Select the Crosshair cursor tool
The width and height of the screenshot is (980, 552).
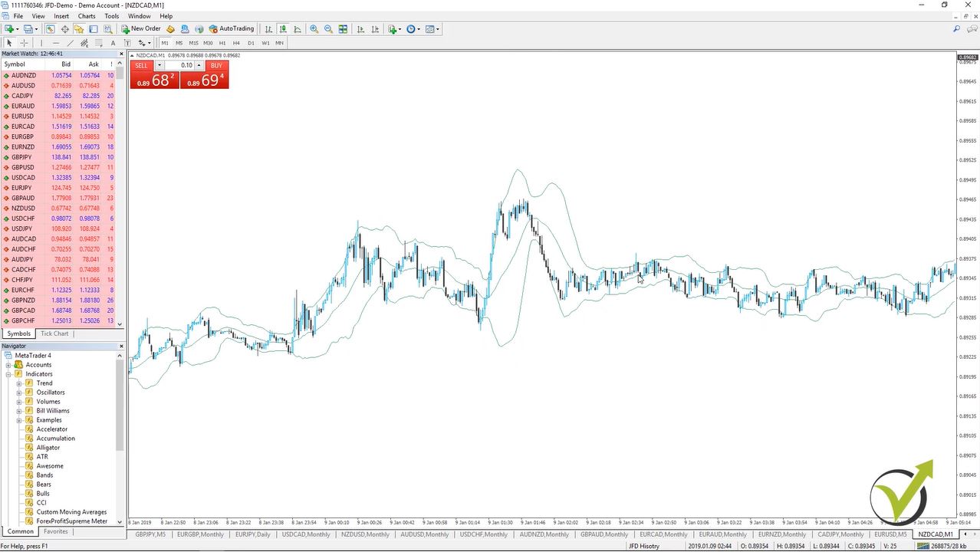(24, 43)
